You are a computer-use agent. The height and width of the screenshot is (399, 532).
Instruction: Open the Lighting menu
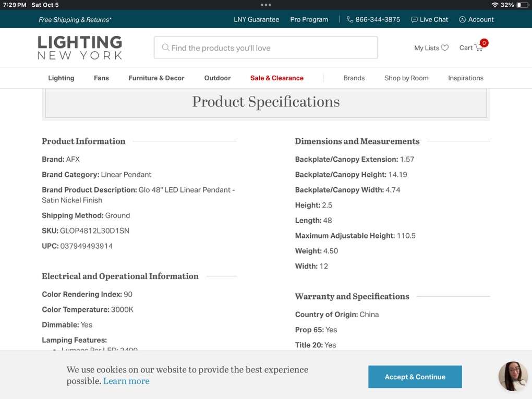click(61, 78)
